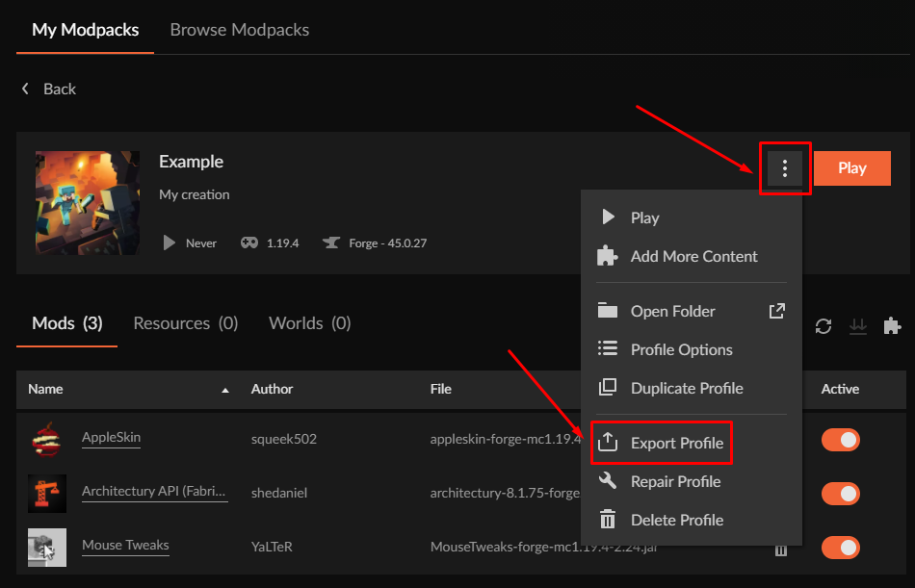Open the Mouse Tweaks mod link
This screenshot has height=588, width=915.
point(125,545)
